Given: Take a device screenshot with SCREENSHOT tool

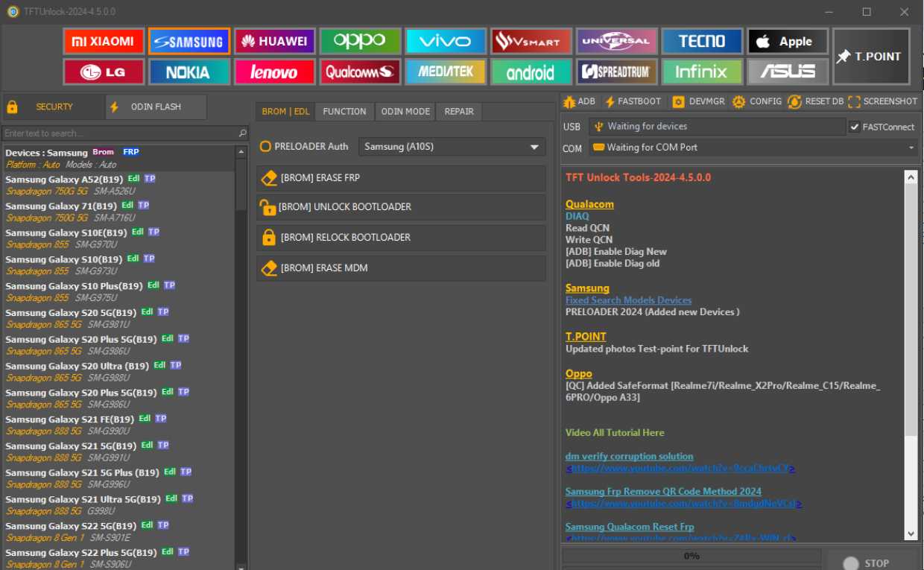Looking at the screenshot, I should click(883, 101).
